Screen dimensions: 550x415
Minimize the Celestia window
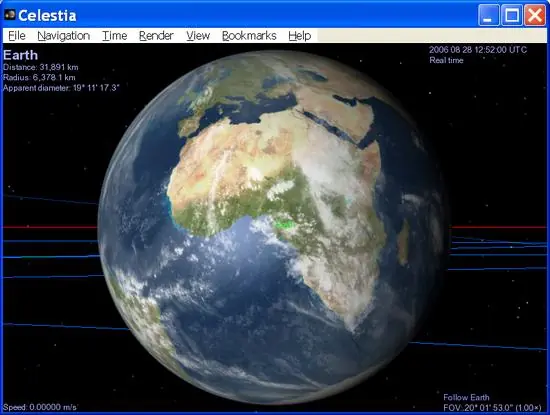pos(488,15)
